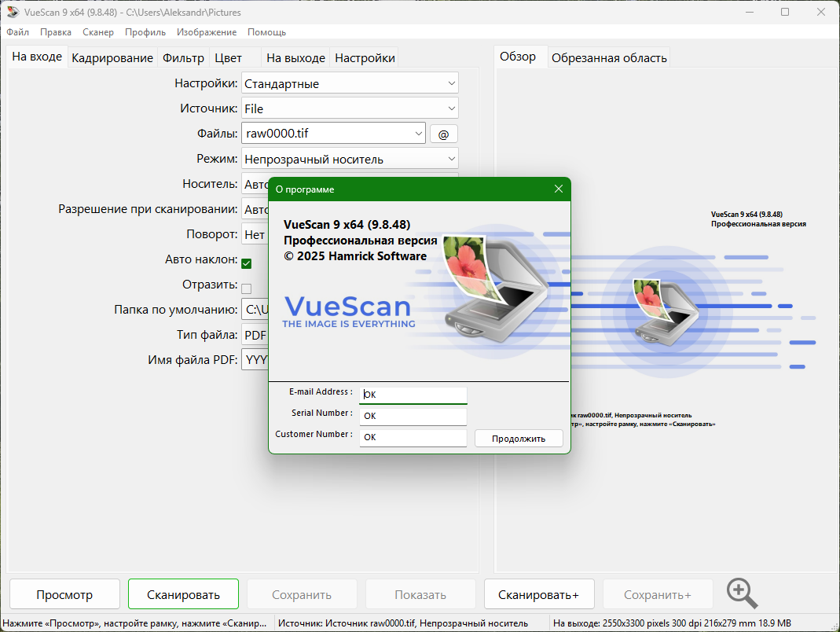Click the @ button next to Файлы
The height and width of the screenshot is (632, 840).
(443, 134)
